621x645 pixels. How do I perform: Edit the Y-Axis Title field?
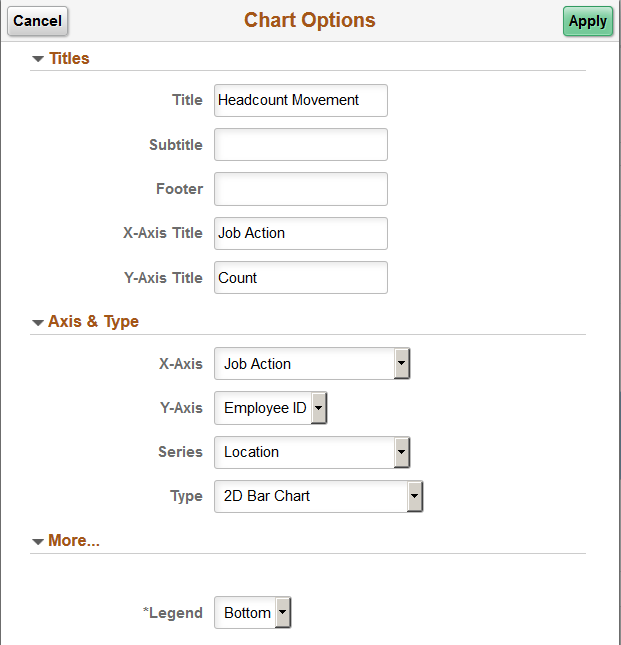300,278
